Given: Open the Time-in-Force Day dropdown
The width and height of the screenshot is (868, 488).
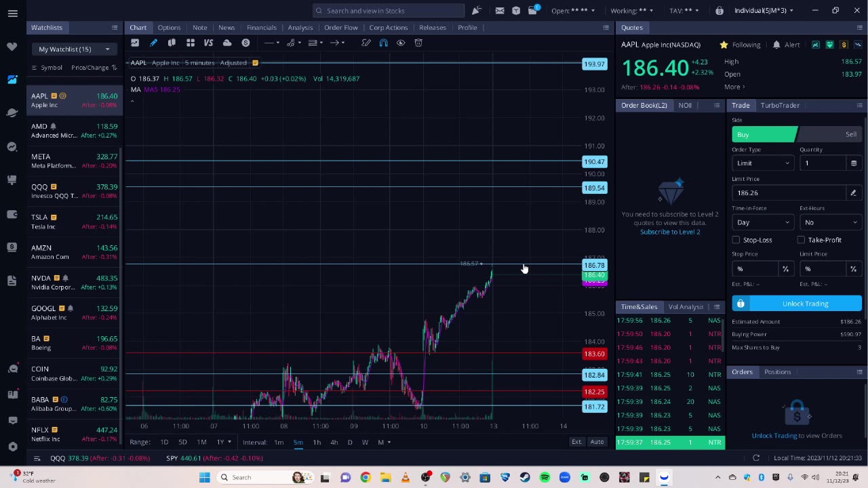Looking at the screenshot, I should point(763,222).
